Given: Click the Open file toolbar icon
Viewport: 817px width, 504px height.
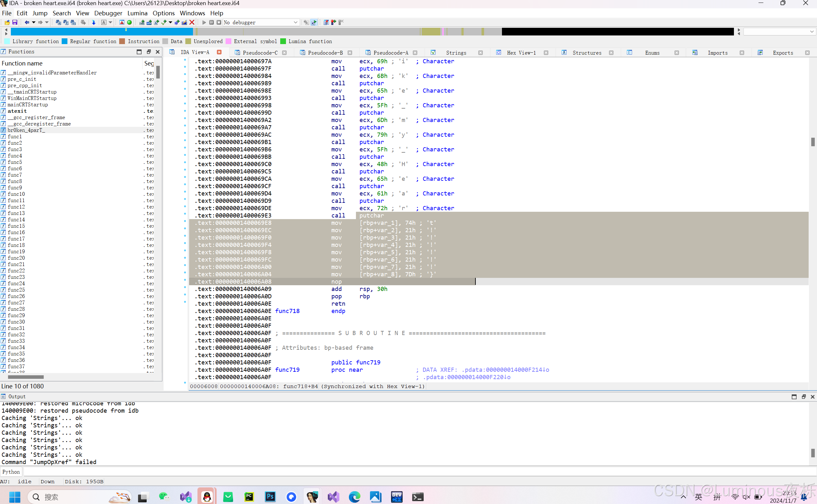Looking at the screenshot, I should (x=7, y=22).
